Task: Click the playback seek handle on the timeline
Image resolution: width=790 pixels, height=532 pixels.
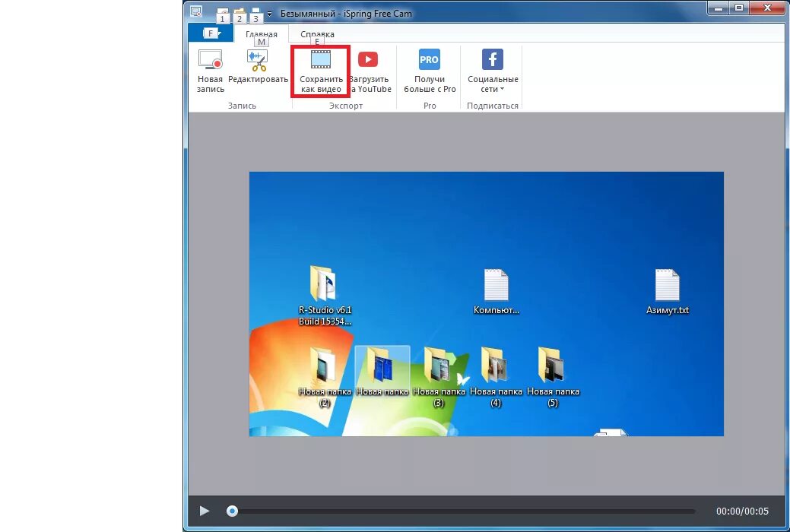Action: (232, 511)
